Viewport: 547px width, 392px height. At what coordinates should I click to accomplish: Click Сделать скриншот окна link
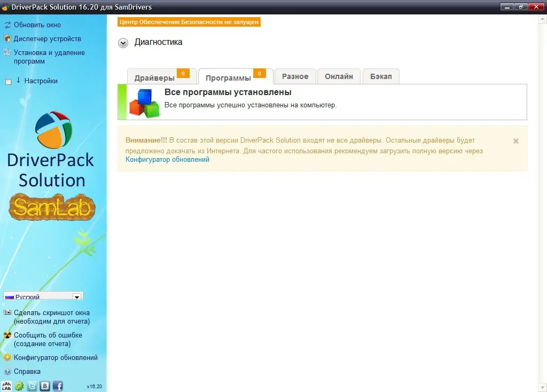[x=52, y=317]
